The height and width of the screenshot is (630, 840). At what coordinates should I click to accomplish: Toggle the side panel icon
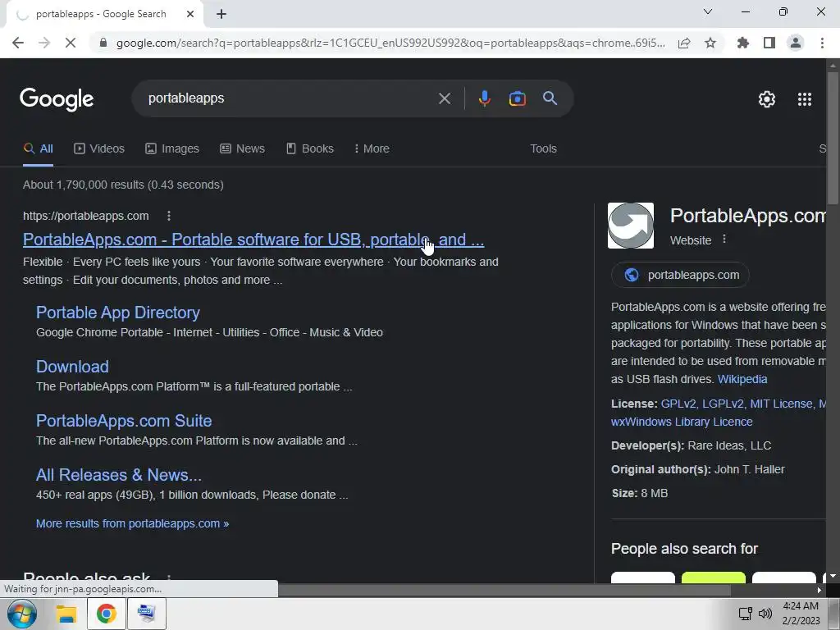pos(769,43)
